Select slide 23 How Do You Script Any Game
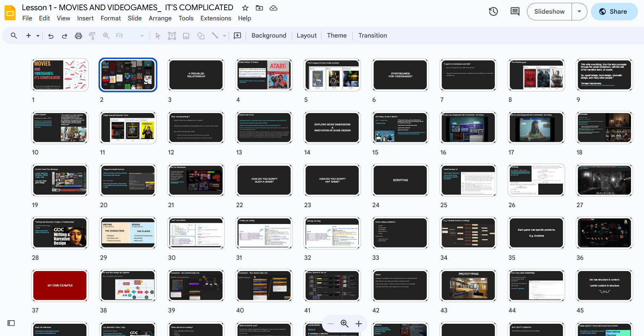 pyautogui.click(x=332, y=180)
